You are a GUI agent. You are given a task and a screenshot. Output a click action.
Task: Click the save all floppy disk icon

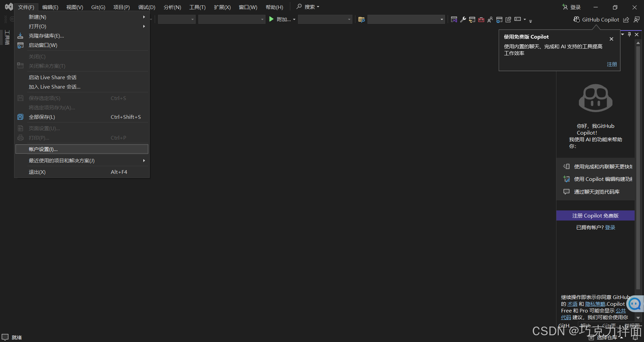[x=20, y=117]
